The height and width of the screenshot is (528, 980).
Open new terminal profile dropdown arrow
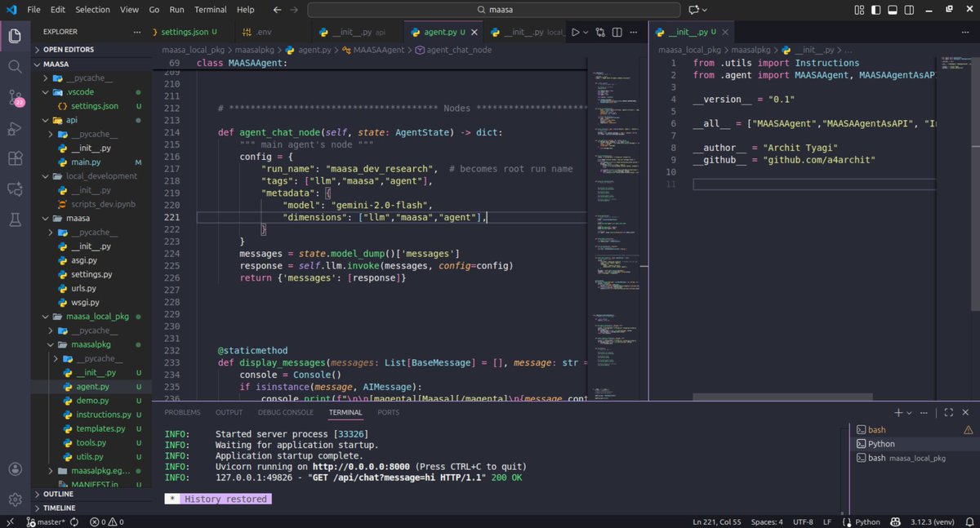click(911, 413)
